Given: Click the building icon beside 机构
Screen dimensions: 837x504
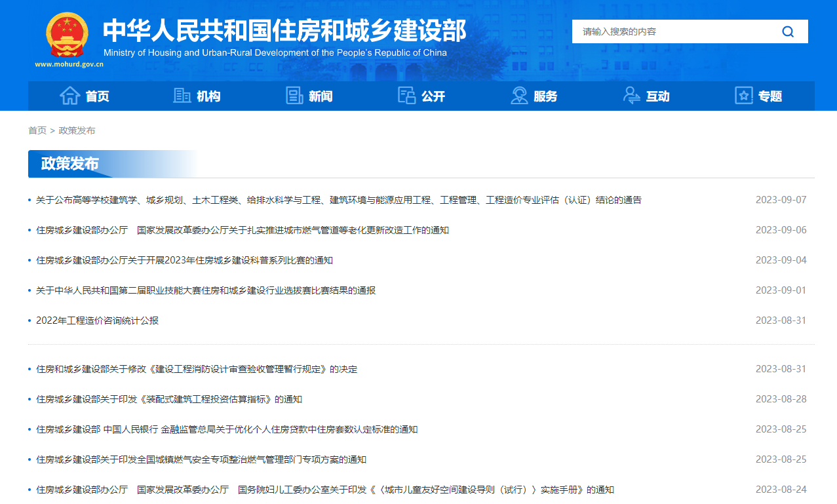Looking at the screenshot, I should pyautogui.click(x=182, y=96).
